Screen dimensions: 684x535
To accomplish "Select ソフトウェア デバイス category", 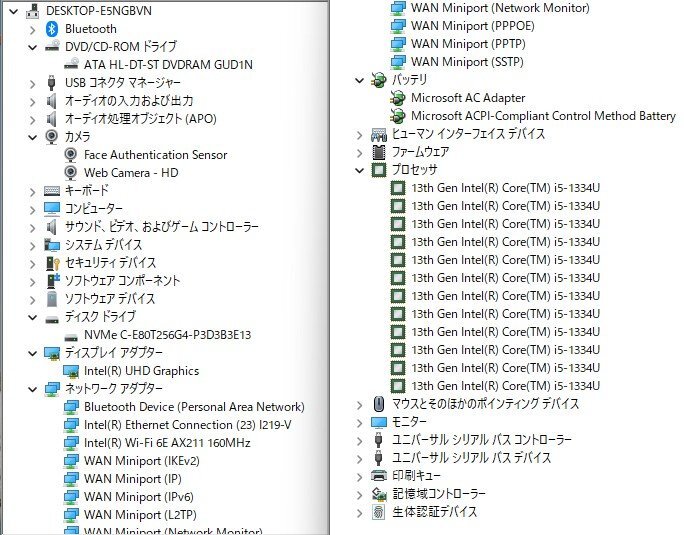I will click(x=110, y=299).
